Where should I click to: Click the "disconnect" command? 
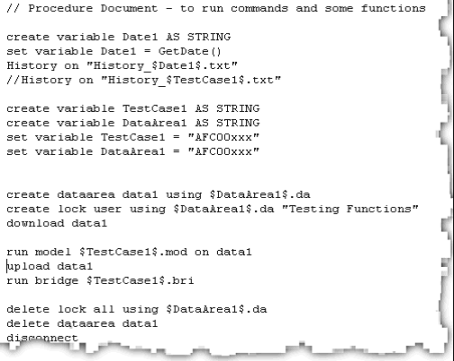click(x=42, y=338)
